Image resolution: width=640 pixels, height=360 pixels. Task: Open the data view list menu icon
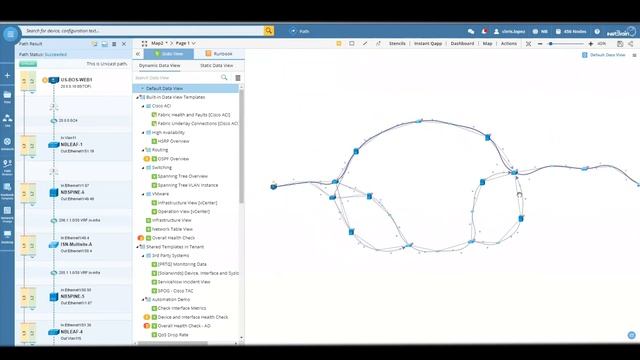(x=238, y=78)
